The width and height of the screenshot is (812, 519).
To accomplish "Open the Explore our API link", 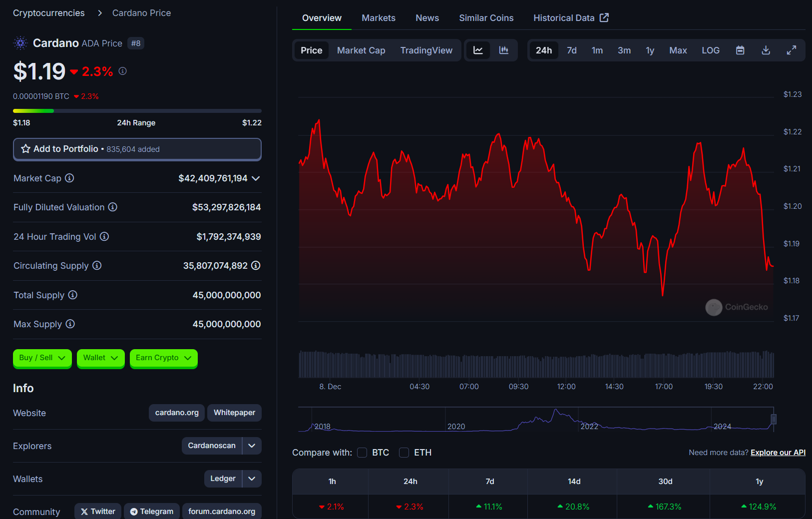I will coord(778,453).
